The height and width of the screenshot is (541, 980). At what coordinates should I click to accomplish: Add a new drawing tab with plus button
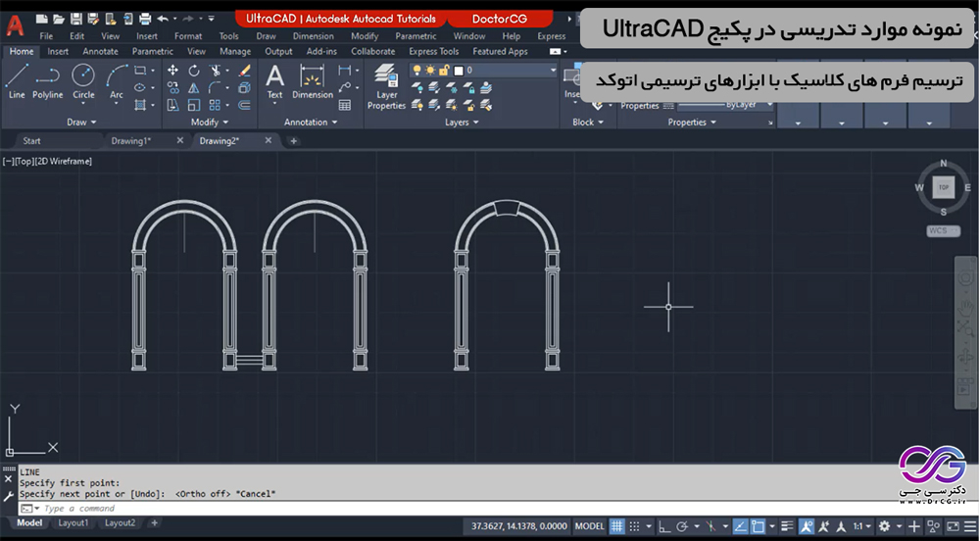coord(293,140)
